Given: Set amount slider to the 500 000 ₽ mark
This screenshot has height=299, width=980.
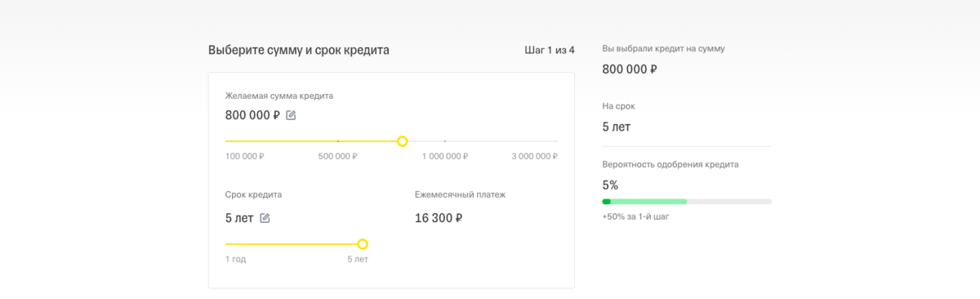Looking at the screenshot, I should pyautogui.click(x=338, y=141).
